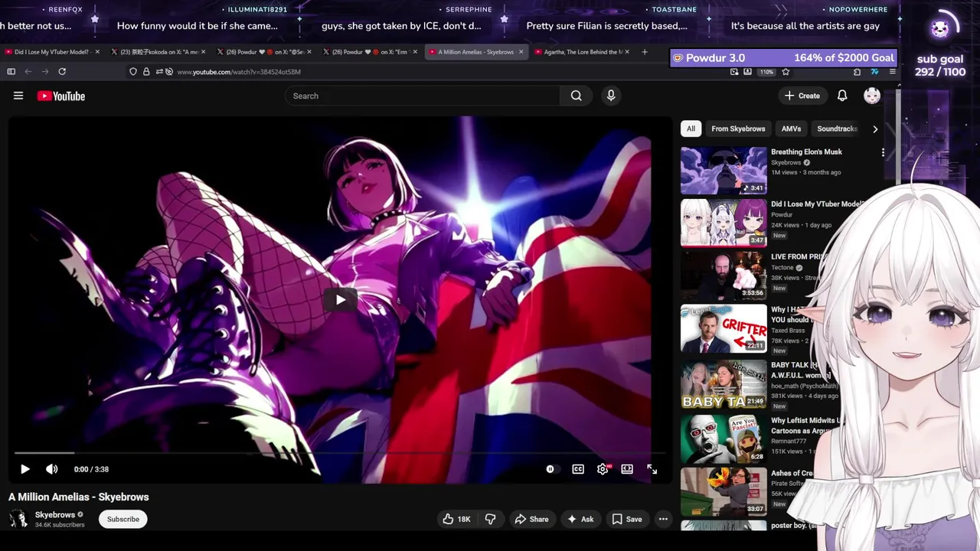Screen dimensions: 980x551
Task: Open the video settings gear
Action: pos(603,469)
